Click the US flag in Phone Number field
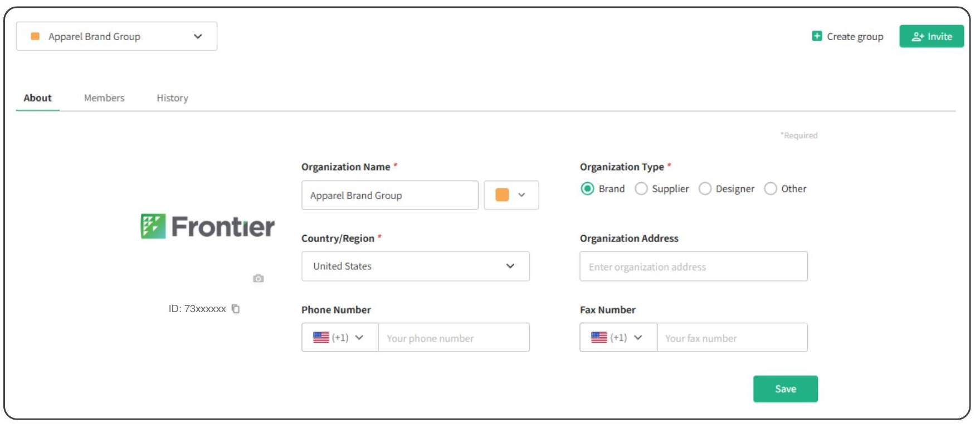 (x=321, y=337)
